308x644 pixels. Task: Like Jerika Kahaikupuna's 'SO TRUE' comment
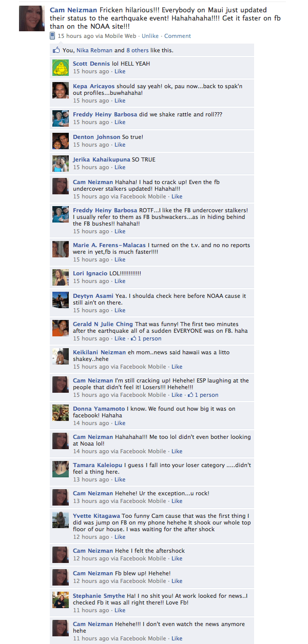120,167
